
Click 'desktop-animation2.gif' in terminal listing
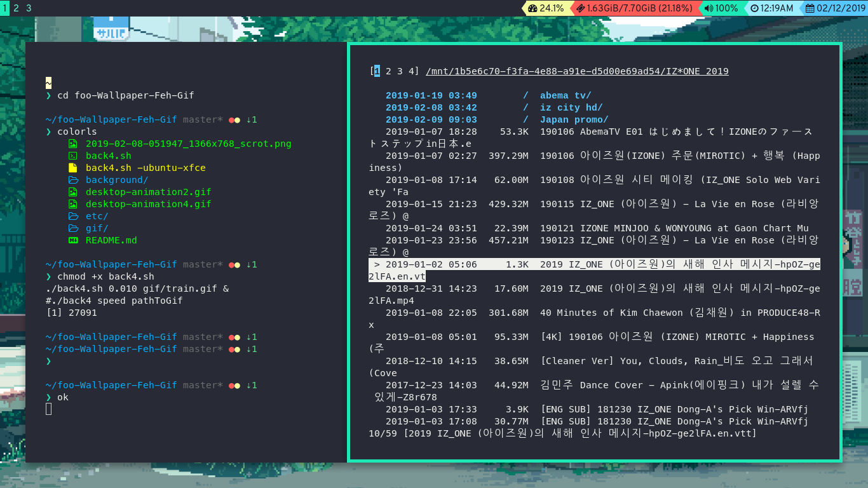[x=149, y=192]
